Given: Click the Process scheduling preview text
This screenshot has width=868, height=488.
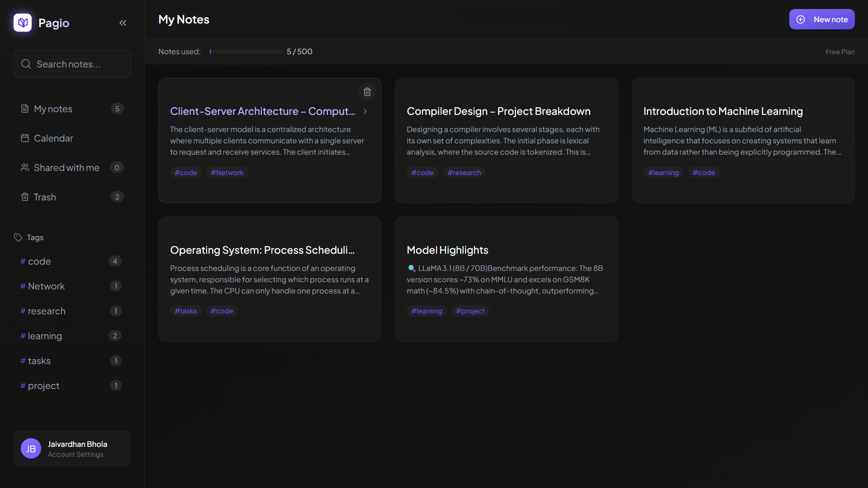Looking at the screenshot, I should (x=269, y=280).
